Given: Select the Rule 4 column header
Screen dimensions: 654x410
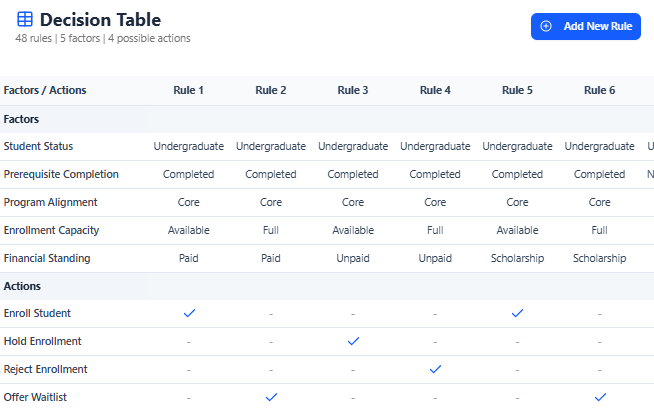Looking at the screenshot, I should pyautogui.click(x=435, y=90).
